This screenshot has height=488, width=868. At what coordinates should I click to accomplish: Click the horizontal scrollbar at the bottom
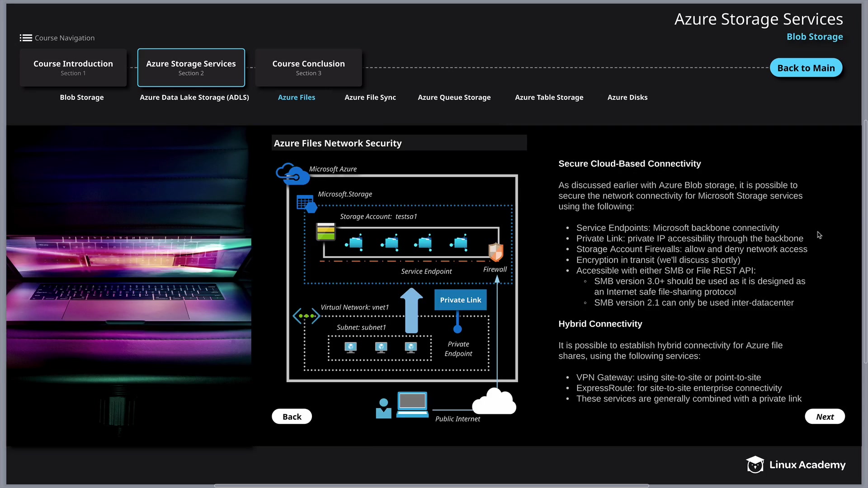(x=431, y=486)
